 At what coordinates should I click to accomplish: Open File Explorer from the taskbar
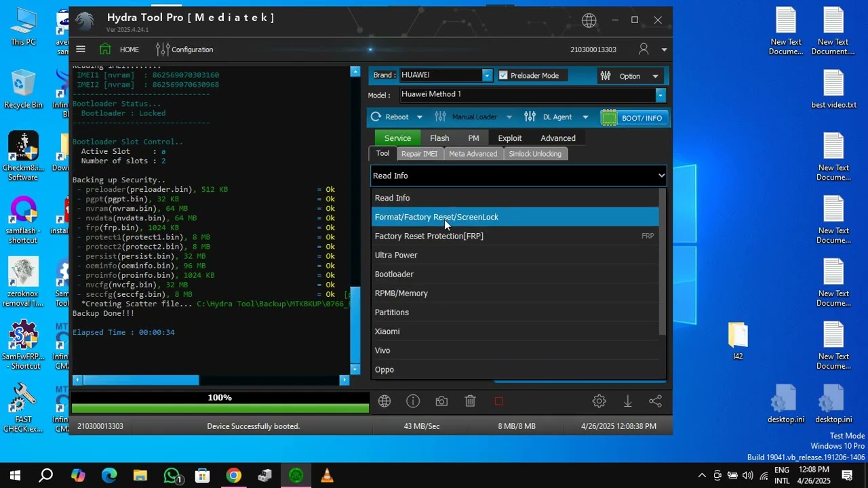click(140, 476)
